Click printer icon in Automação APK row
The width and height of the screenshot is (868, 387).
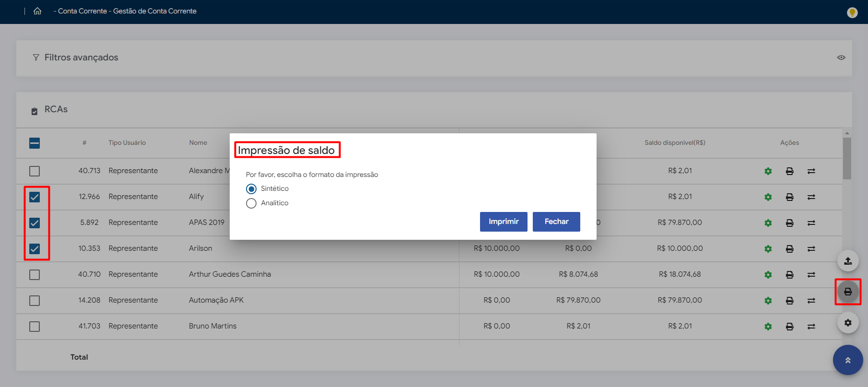(x=789, y=301)
